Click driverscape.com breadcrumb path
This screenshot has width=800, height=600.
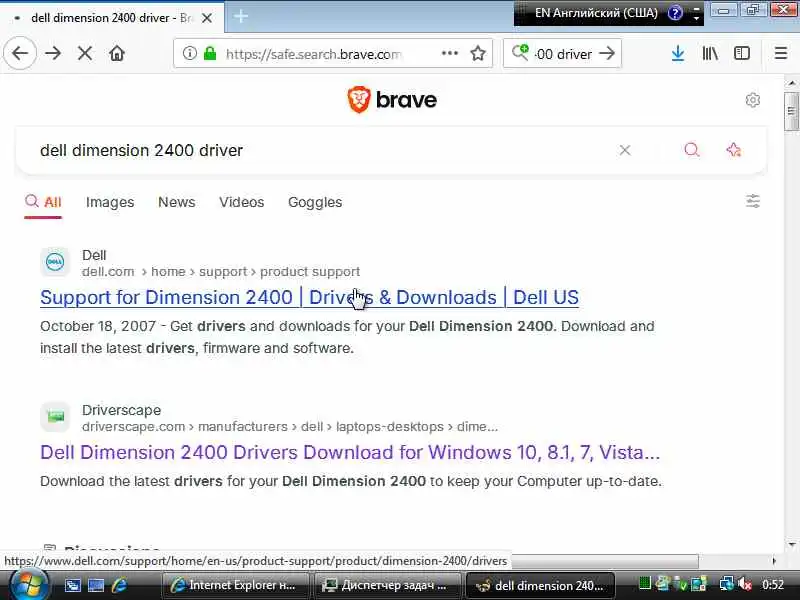click(290, 427)
